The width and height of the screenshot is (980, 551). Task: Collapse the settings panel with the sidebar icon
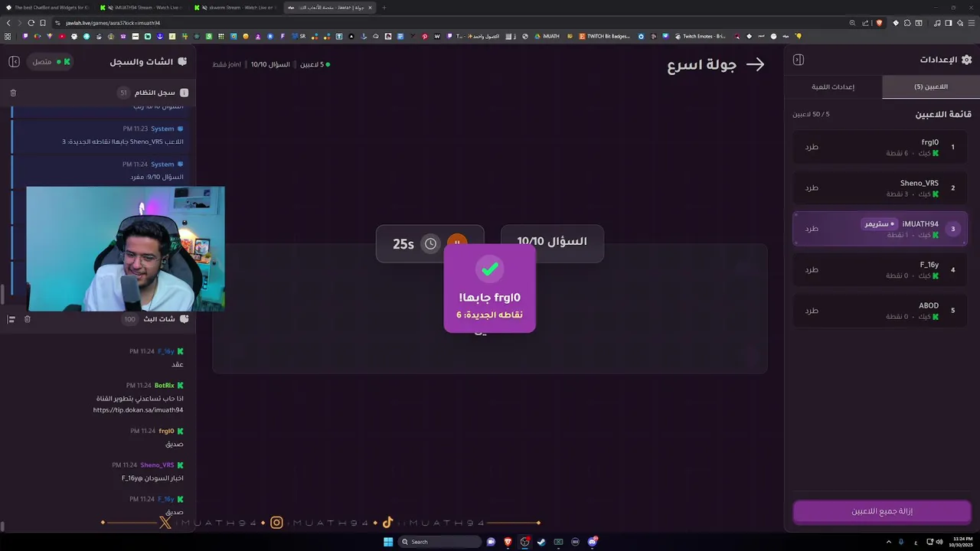pos(799,60)
